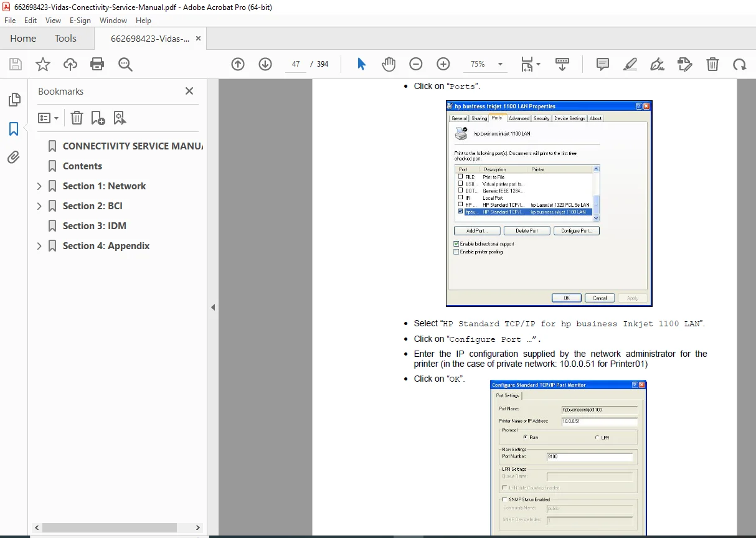Screen dimensions: 756x538
Task: Go to the next page with the down arrow
Action: click(265, 64)
